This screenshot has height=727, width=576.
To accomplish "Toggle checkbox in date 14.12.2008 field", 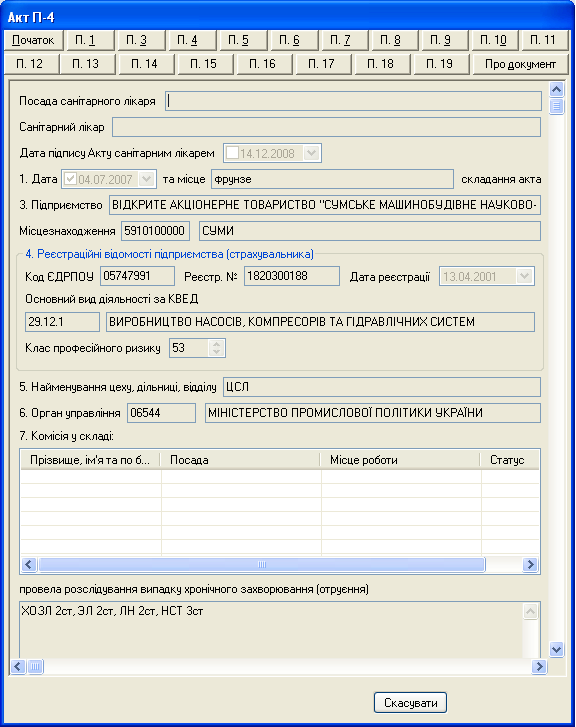I will [x=232, y=153].
